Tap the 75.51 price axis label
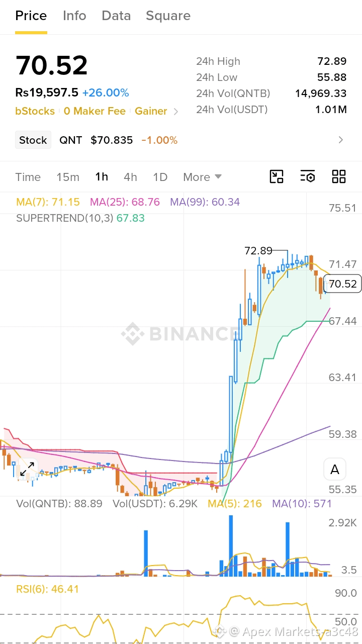 342,208
